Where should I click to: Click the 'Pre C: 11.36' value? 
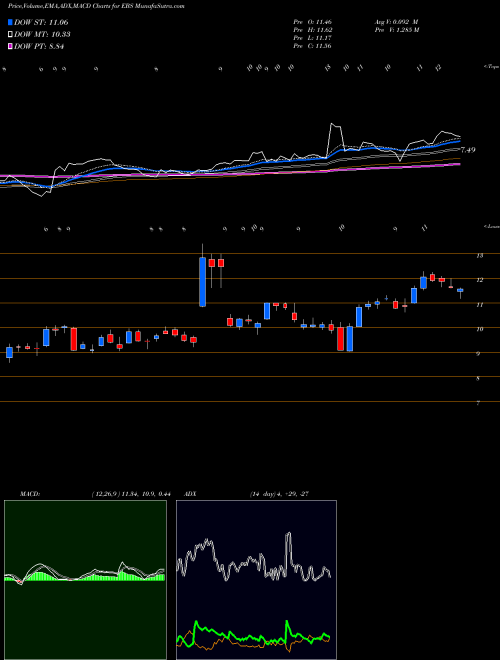[x=313, y=46]
